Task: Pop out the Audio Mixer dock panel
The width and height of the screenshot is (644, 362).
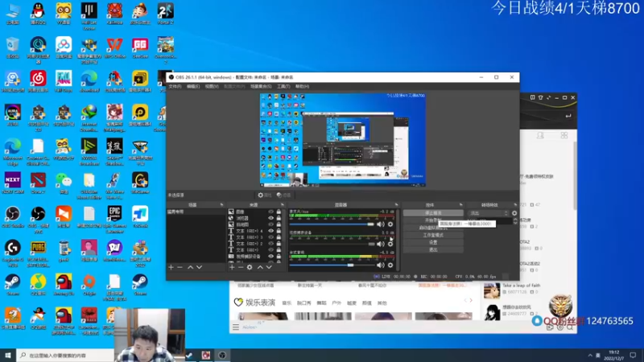Action: coord(396,204)
